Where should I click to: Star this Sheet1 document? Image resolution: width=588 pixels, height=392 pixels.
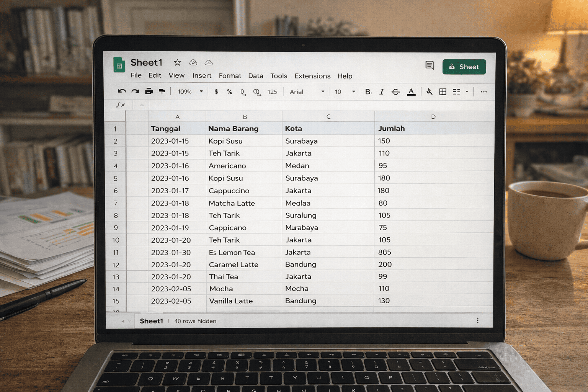pos(177,62)
